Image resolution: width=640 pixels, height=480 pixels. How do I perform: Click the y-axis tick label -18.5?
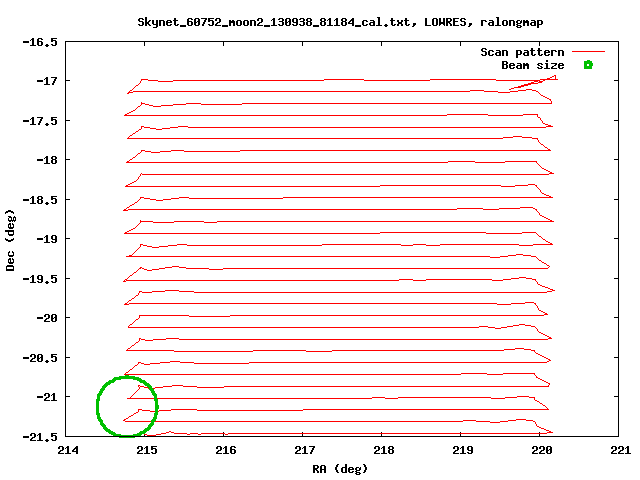point(40,200)
